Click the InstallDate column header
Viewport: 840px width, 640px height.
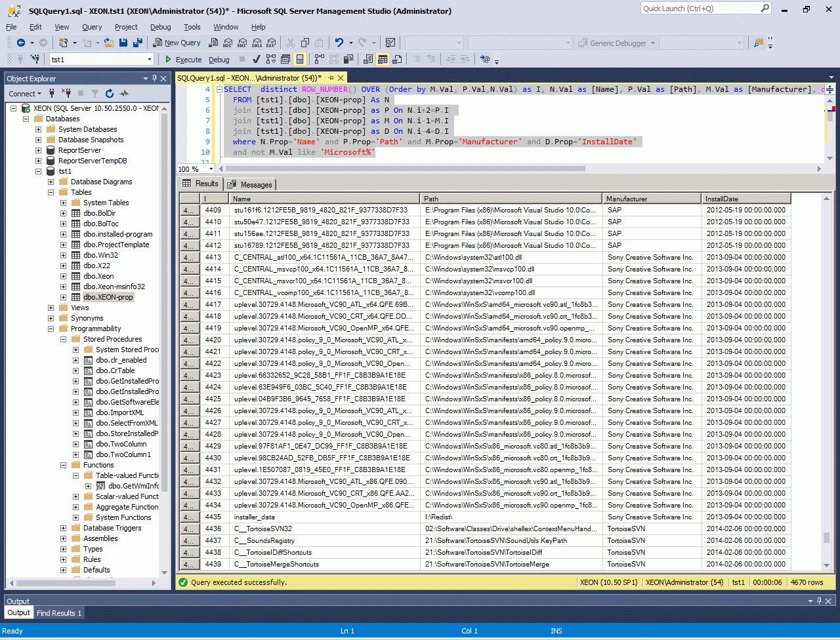pos(746,199)
